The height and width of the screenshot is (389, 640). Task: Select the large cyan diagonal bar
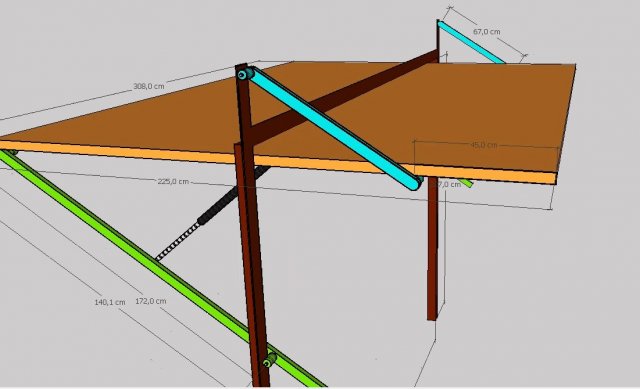click(333, 128)
